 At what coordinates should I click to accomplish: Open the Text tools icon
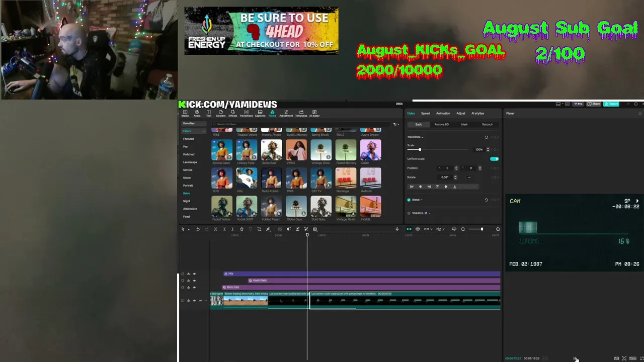click(x=209, y=113)
